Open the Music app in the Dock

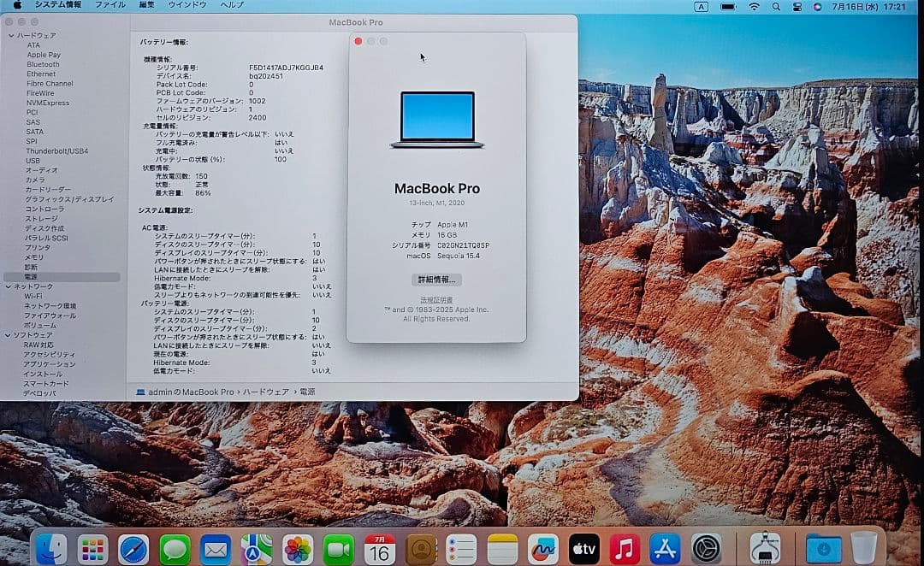[625, 548]
